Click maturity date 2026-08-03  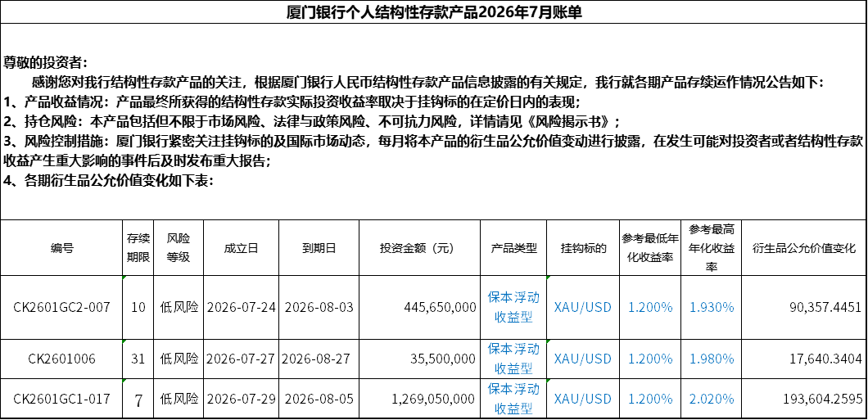(x=319, y=307)
